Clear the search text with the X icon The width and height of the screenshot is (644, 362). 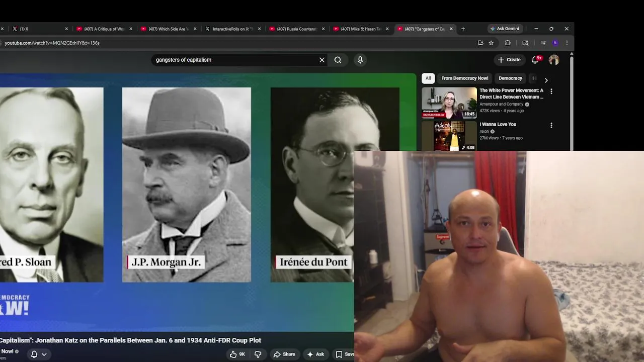point(322,60)
